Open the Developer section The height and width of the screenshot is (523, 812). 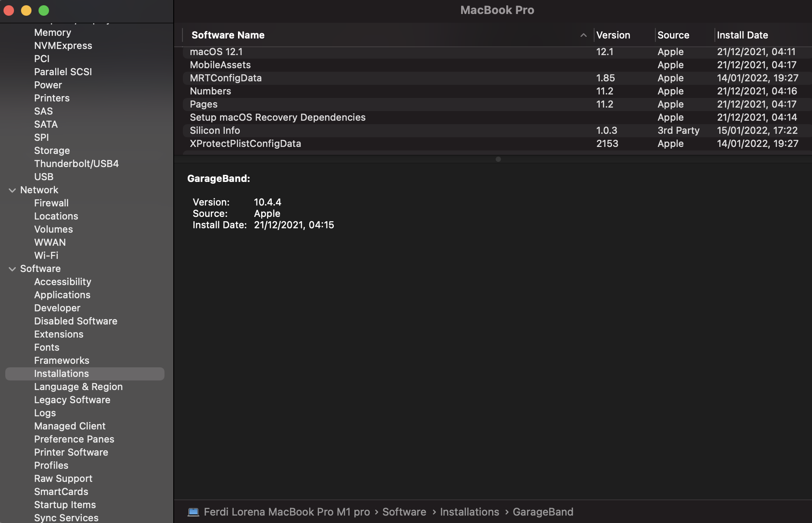tap(57, 308)
